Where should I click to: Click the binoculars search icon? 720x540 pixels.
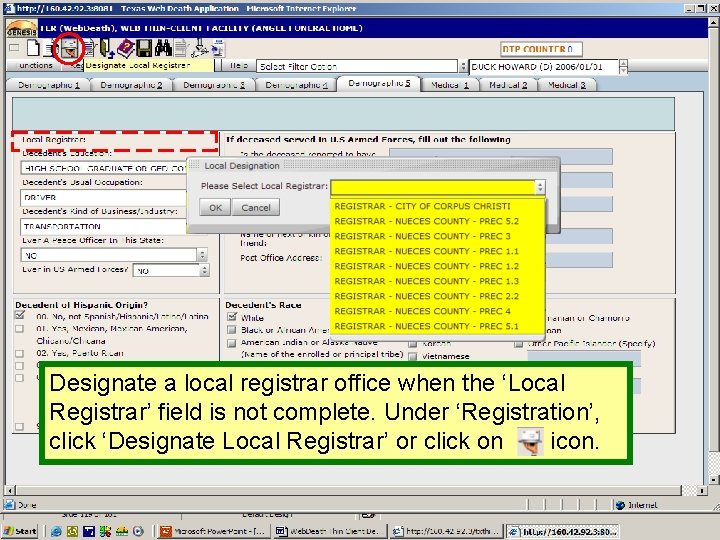click(x=163, y=48)
